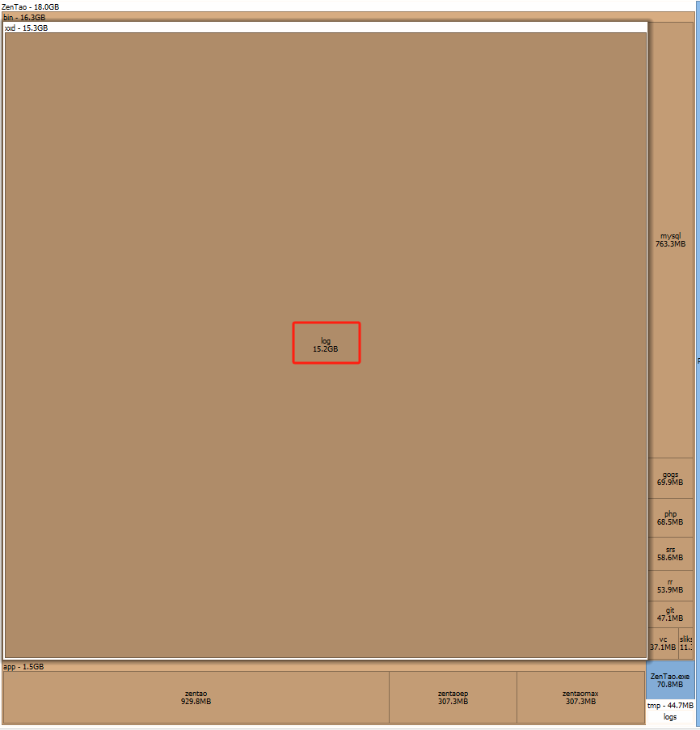700x730 pixels.
Task: Select the logs block inside tmp
Action: (x=670, y=717)
